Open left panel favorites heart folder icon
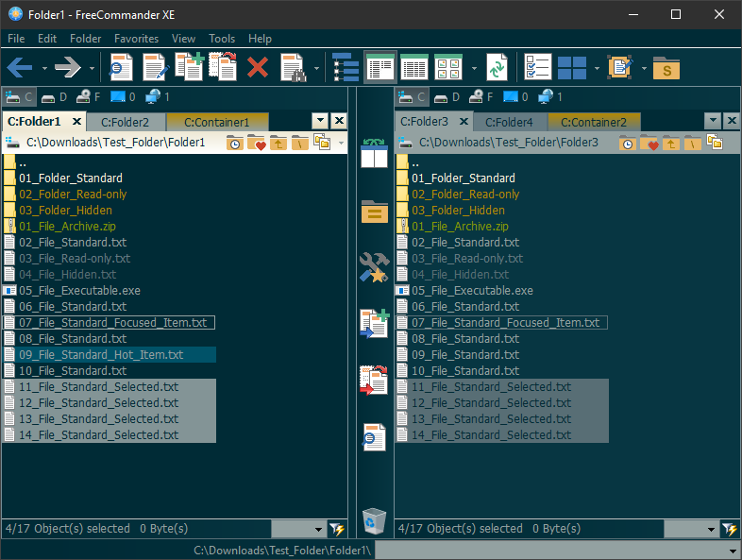742x560 pixels. (256, 143)
